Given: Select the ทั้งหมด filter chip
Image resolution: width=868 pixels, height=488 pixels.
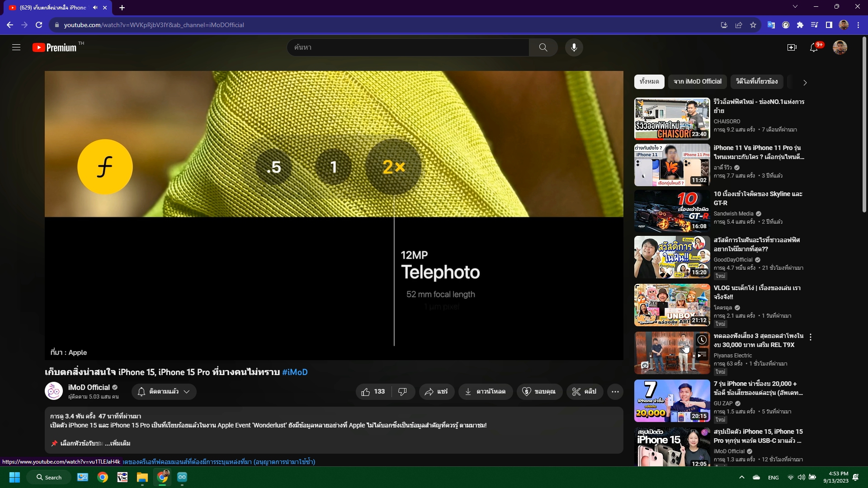Looking at the screenshot, I should click(649, 81).
